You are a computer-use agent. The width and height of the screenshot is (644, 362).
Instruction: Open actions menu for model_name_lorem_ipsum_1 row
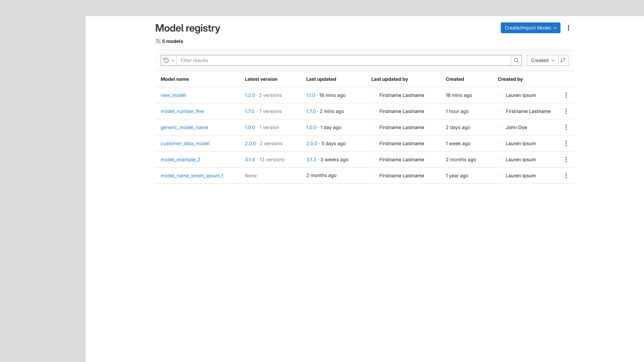[566, 176]
